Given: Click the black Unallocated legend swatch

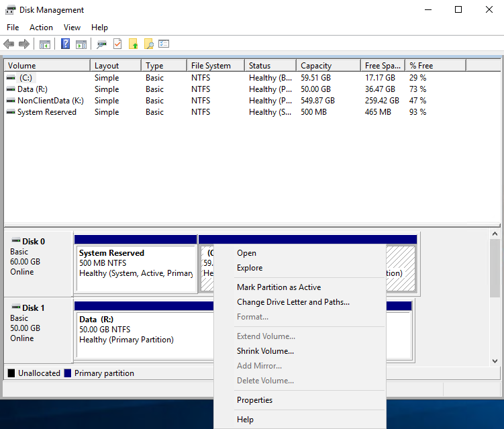Looking at the screenshot, I should [11, 373].
